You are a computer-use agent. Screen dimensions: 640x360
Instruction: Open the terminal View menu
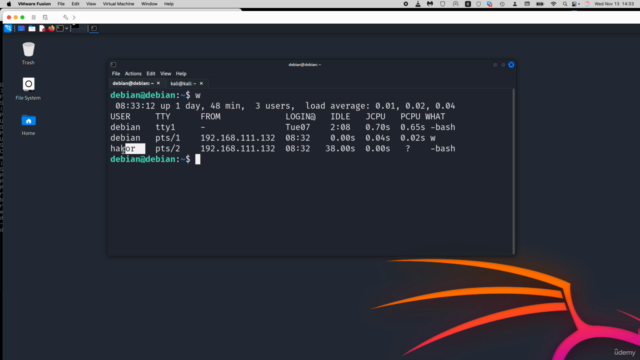click(x=165, y=74)
